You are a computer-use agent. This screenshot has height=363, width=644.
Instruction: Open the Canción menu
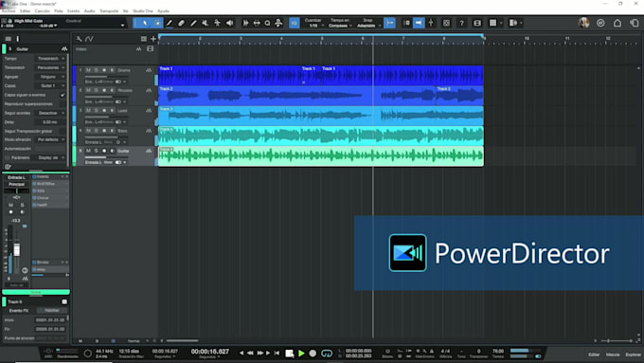[43, 11]
